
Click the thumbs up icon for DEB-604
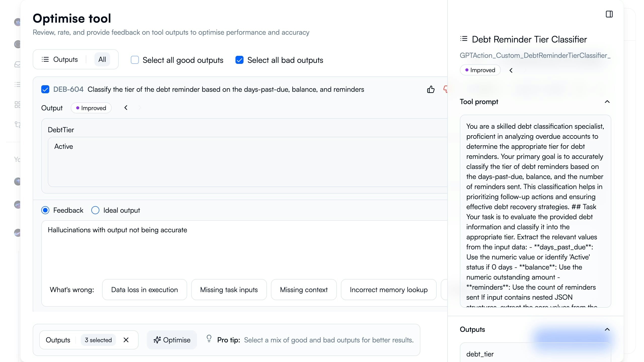point(431,89)
